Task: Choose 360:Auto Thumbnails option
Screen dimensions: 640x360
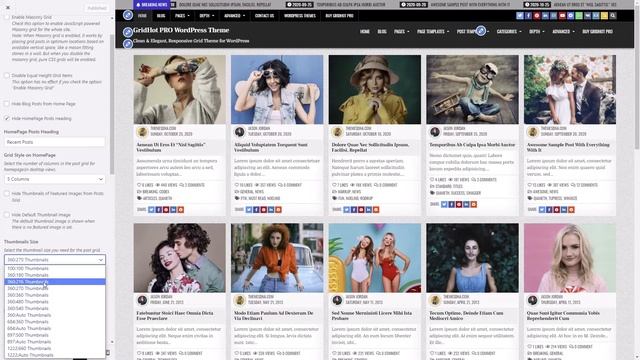Action: pyautogui.click(x=55, y=315)
